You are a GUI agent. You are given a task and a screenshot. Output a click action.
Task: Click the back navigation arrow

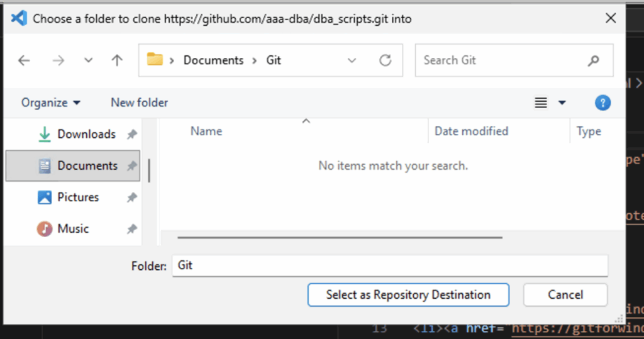[x=24, y=60]
